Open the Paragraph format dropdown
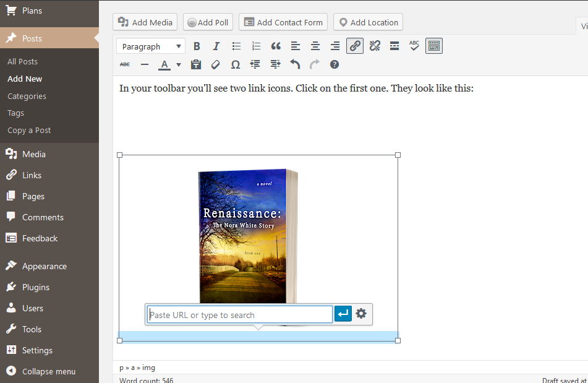 (151, 46)
